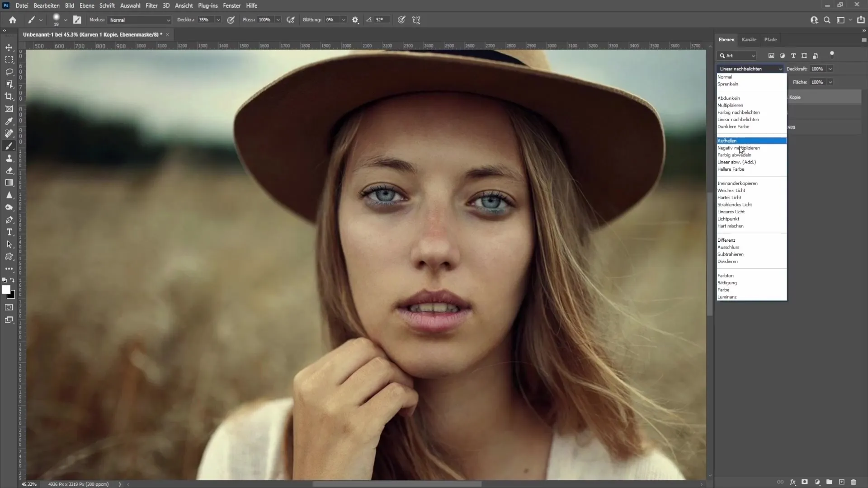Open Fluss flow slider dropdown
This screenshot has height=488, width=868.
(278, 20)
